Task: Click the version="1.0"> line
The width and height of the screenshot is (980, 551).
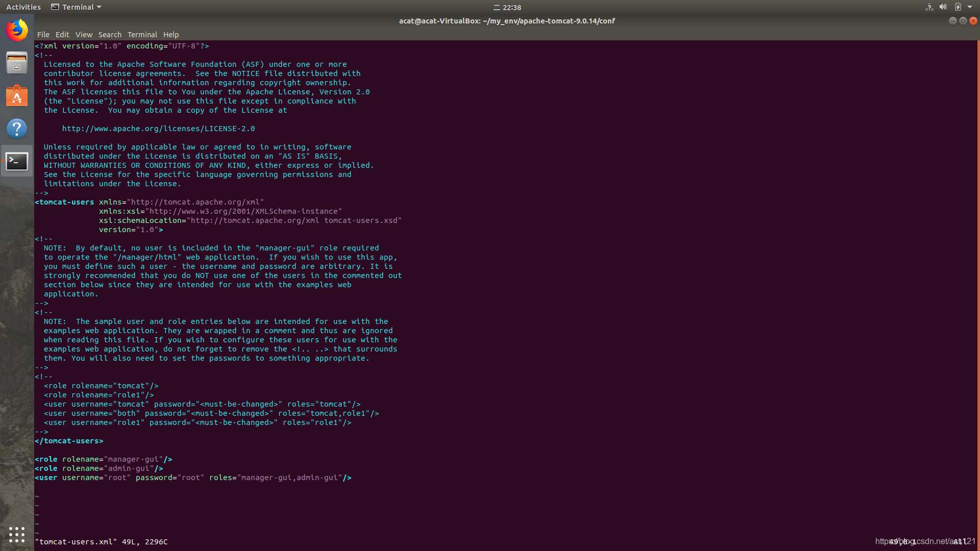Action: click(x=131, y=230)
